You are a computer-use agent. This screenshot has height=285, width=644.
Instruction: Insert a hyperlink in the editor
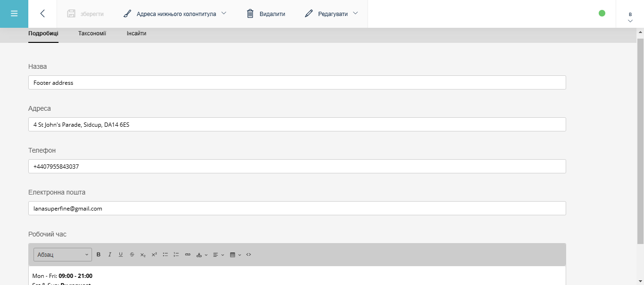[x=188, y=254]
